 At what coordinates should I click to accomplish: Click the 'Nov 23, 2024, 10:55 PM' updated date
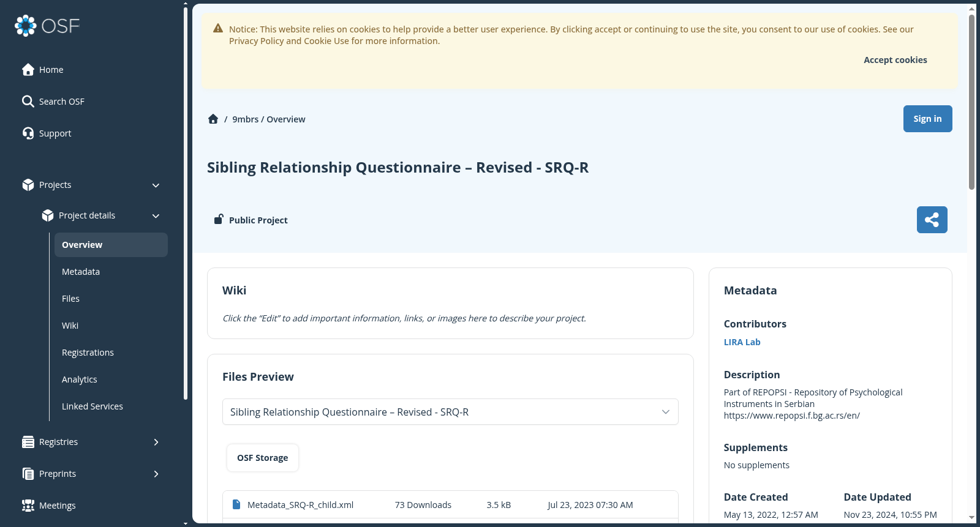[x=890, y=515]
